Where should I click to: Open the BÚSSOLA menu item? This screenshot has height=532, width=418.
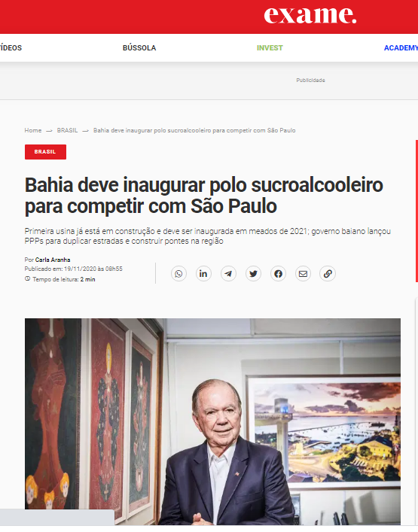click(x=139, y=48)
